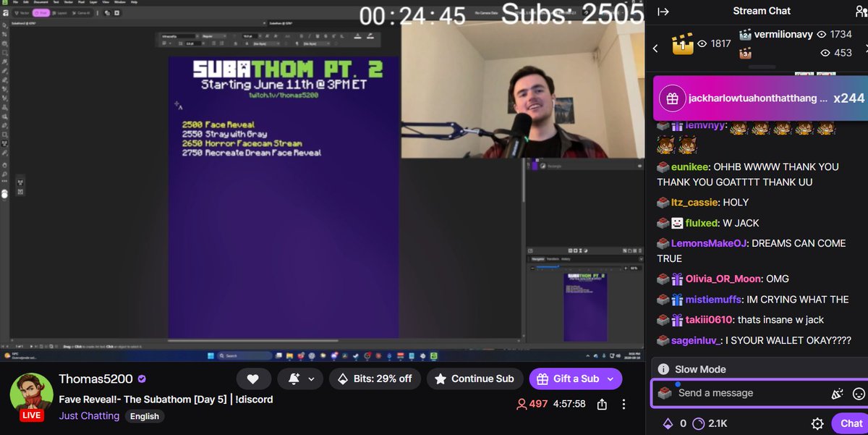Click the Windows Start button in stream
This screenshot has width=868, height=435.
pos(212,355)
